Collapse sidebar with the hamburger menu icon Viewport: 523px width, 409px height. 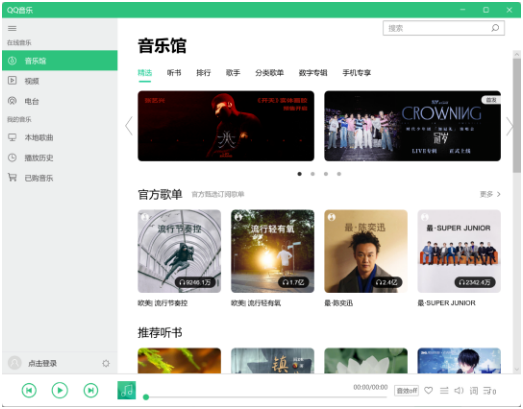click(12, 28)
